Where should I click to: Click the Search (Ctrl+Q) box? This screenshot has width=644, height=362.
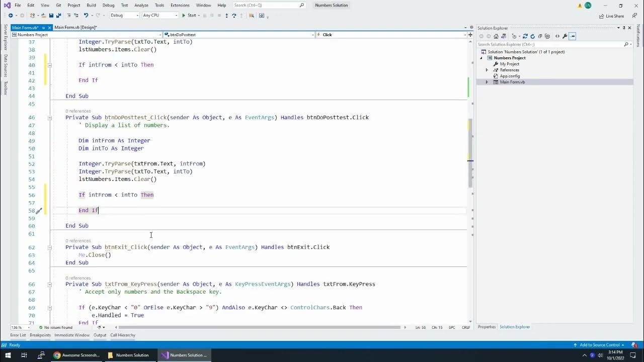click(x=269, y=5)
